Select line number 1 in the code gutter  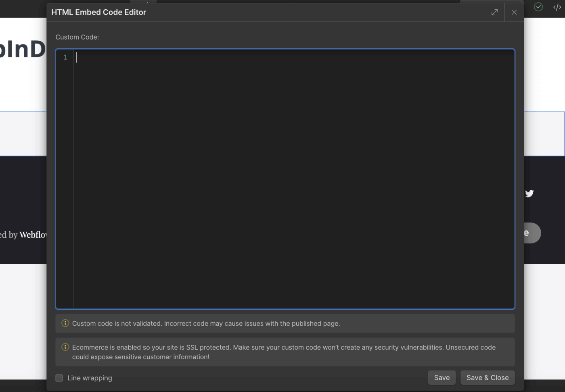tap(65, 57)
